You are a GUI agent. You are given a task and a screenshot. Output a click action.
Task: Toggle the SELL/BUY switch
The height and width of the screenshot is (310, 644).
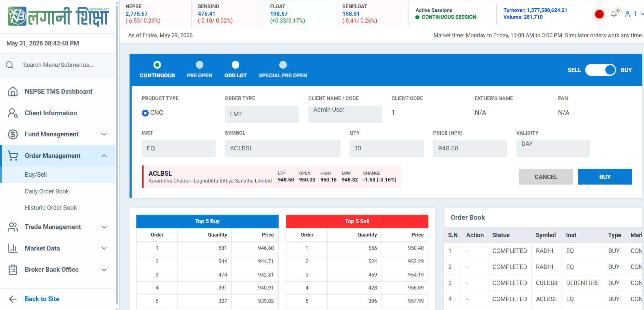[x=601, y=70]
